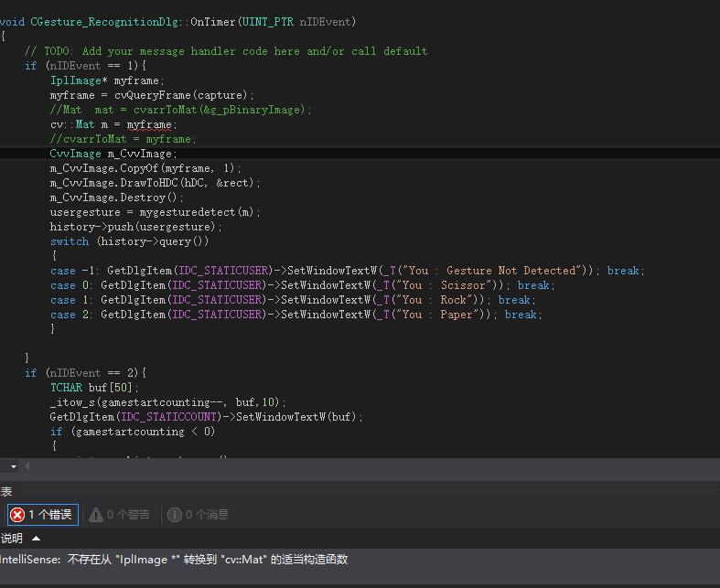Screen dimensions: 720x588
Task: Click the '// TODO' comment line
Action: (x=226, y=51)
